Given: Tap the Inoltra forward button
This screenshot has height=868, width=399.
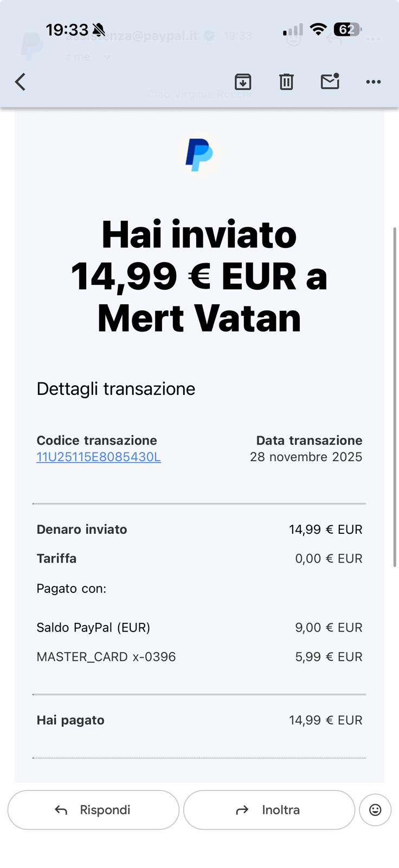Looking at the screenshot, I should pos(269,810).
